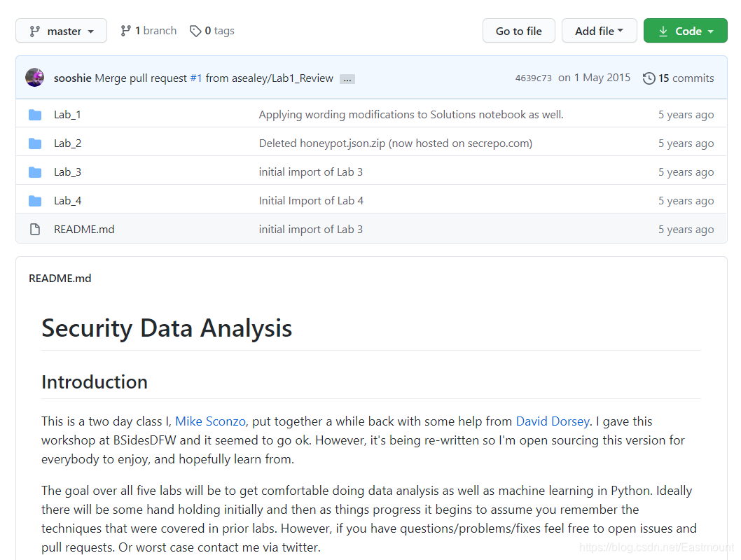The image size is (741, 560).
Task: Click the Introduction heading
Action: coord(95,382)
